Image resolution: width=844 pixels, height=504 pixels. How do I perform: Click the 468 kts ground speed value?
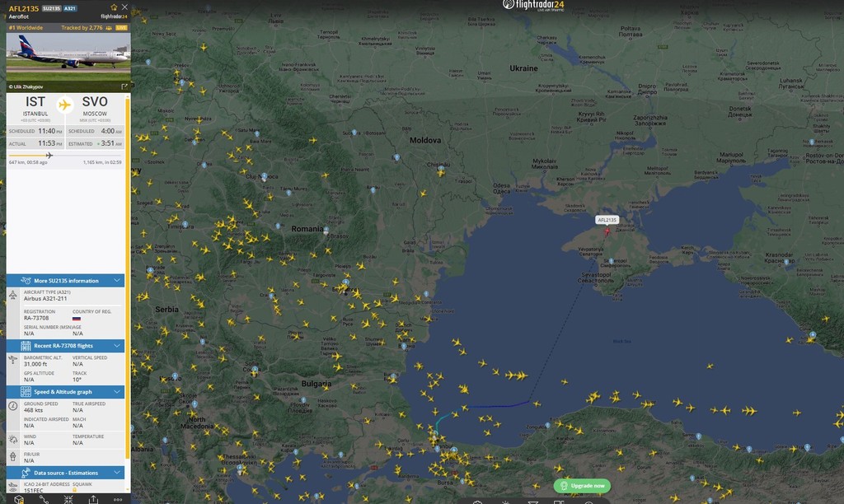coord(33,410)
